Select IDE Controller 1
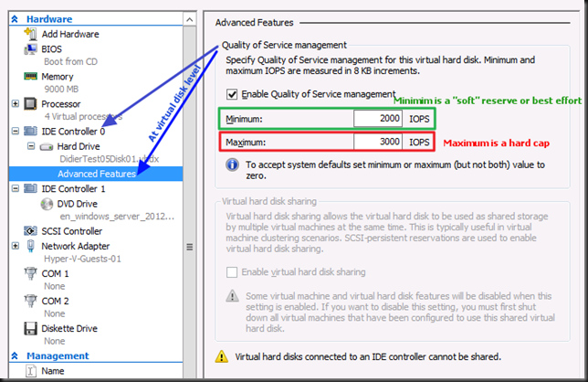The image size is (588, 382). 73,189
